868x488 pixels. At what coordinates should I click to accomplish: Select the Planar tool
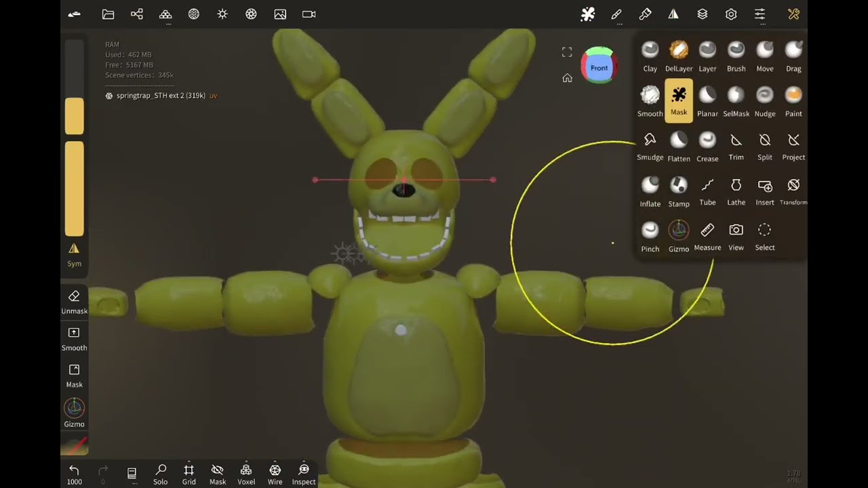pyautogui.click(x=707, y=102)
